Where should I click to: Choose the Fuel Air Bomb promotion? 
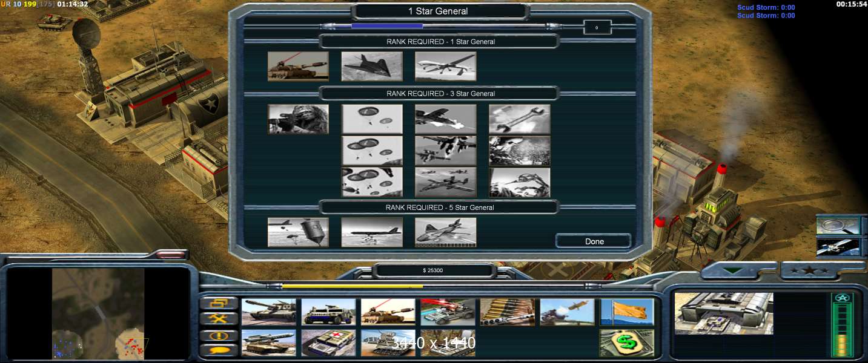pos(298,232)
